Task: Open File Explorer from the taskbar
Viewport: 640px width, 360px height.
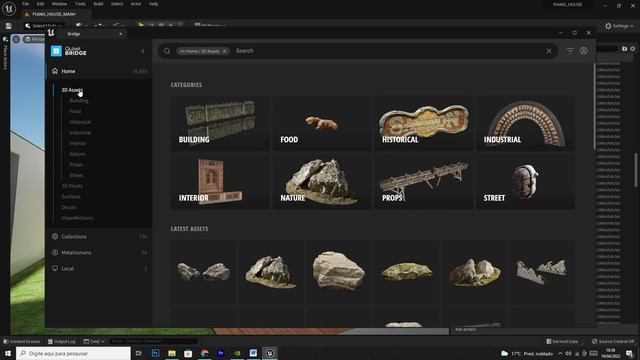Action: coord(172,353)
